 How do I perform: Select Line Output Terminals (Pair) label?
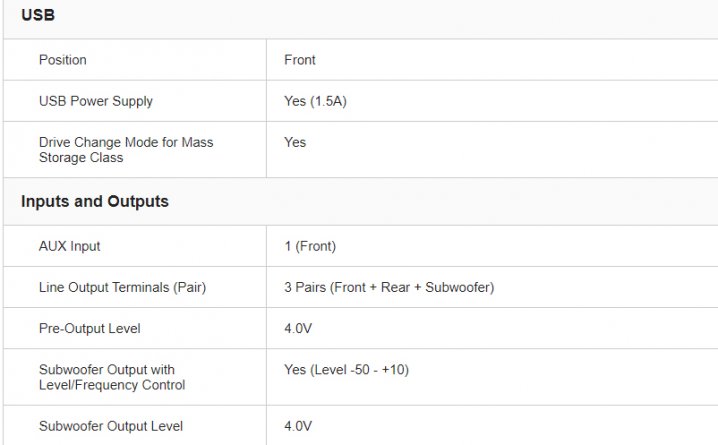(x=120, y=287)
